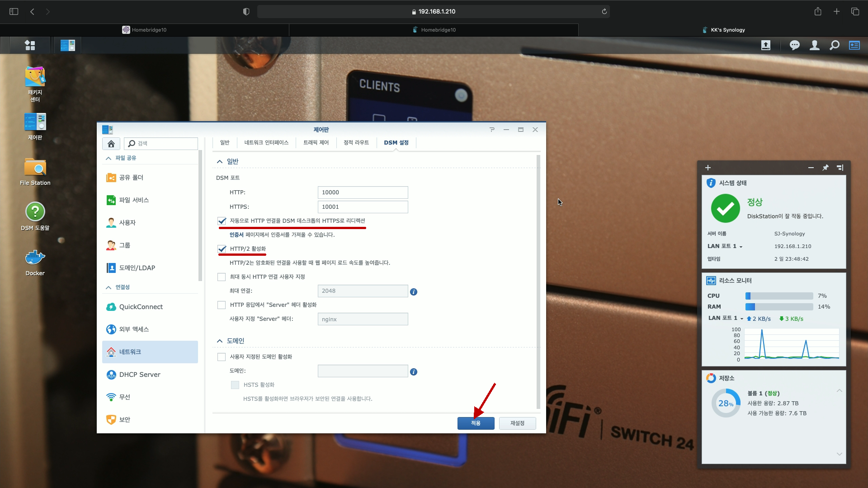The height and width of the screenshot is (488, 868).
Task: Open the 인증서 link
Action: coord(236,235)
